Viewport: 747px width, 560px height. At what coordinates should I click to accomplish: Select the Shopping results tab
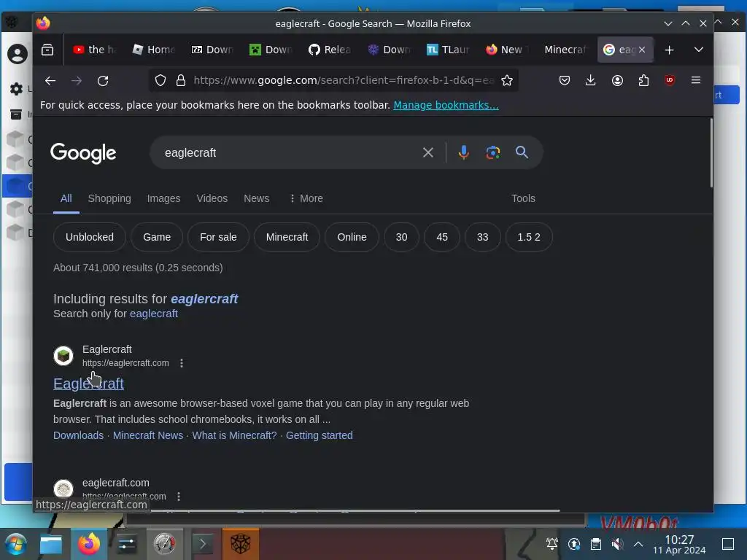(109, 198)
